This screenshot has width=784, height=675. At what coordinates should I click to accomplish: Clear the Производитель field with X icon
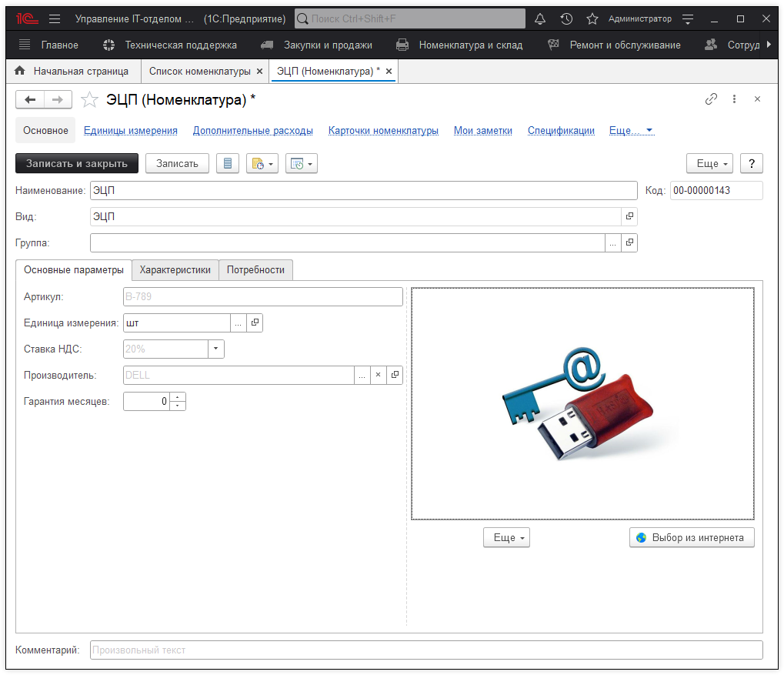tap(378, 375)
